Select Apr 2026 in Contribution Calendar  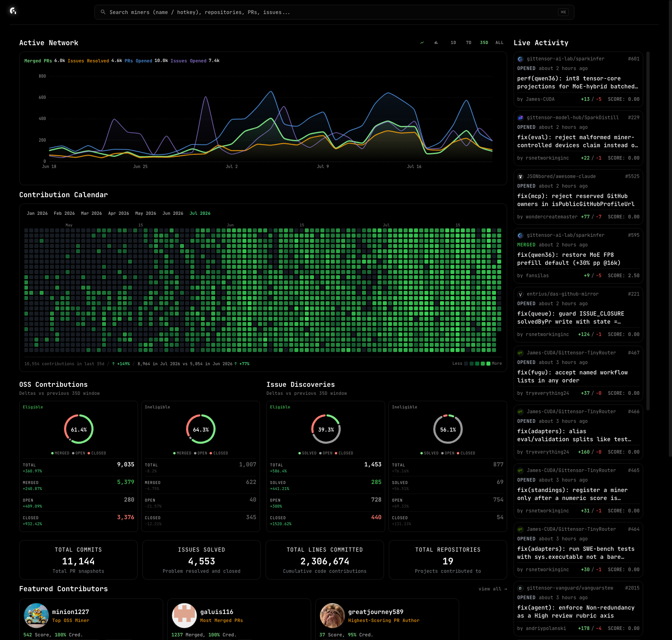pyautogui.click(x=119, y=213)
